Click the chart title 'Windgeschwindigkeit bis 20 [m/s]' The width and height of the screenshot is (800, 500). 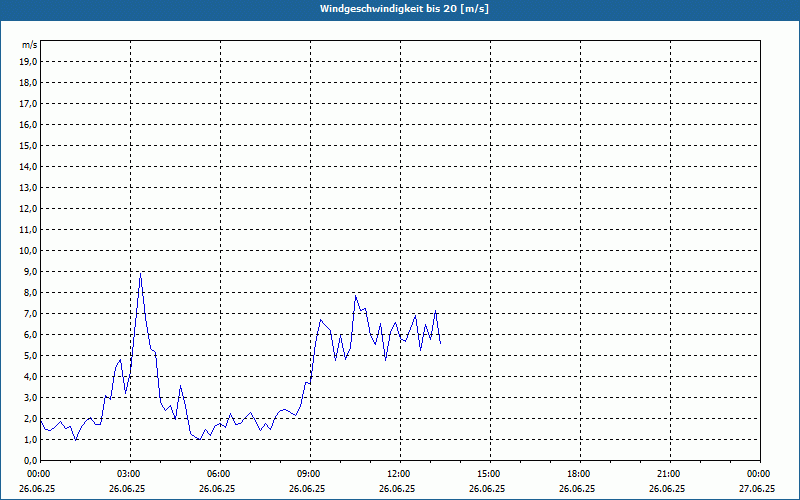click(404, 9)
